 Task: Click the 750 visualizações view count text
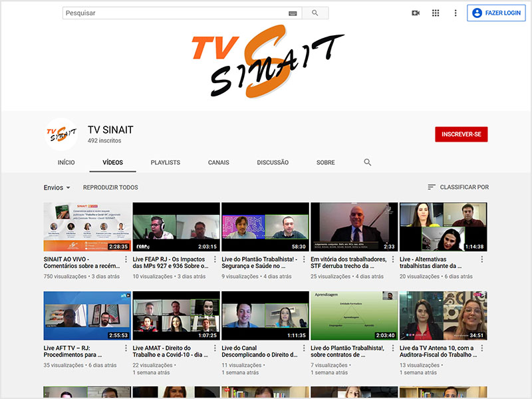pyautogui.click(x=65, y=277)
